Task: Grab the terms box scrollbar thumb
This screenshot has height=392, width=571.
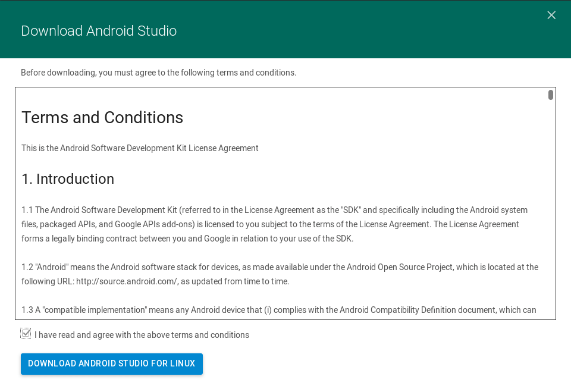Action: [551, 95]
